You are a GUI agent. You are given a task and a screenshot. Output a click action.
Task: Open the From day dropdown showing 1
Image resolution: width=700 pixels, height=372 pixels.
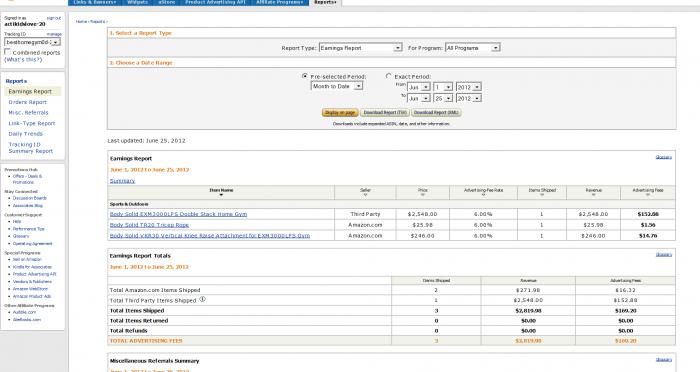point(443,87)
